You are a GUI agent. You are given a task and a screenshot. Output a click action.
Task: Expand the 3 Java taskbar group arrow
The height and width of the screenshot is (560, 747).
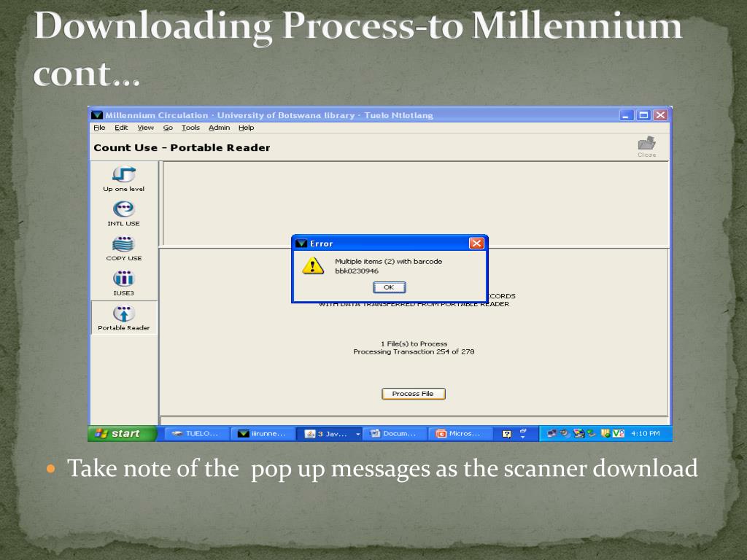357,434
